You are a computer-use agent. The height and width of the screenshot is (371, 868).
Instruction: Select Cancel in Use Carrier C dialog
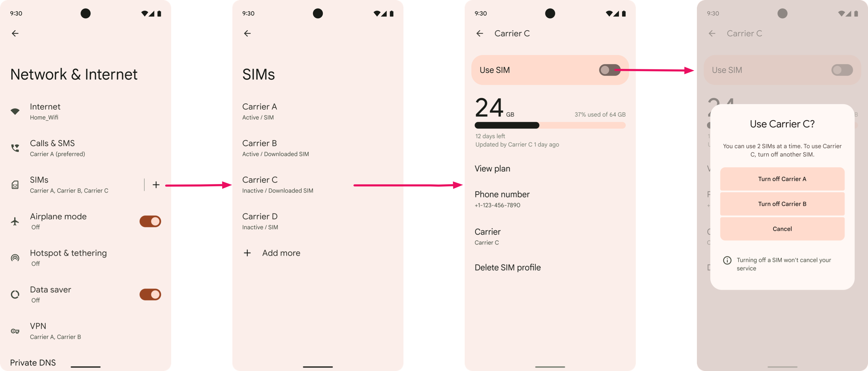point(782,228)
